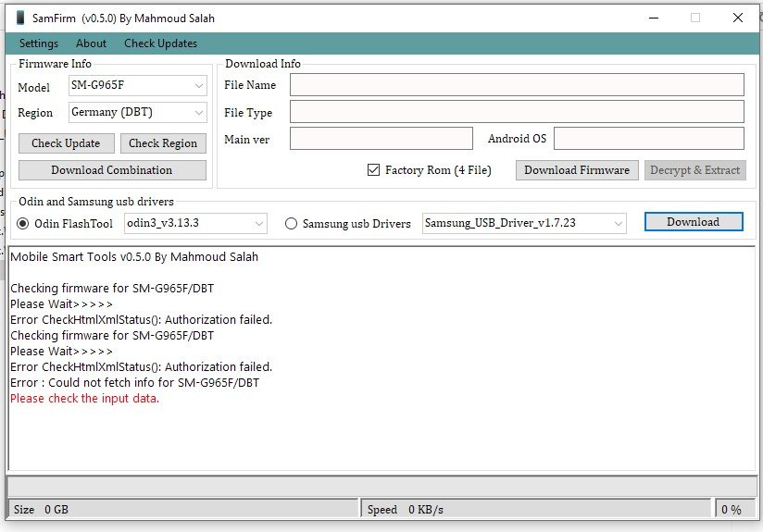Image resolution: width=763 pixels, height=532 pixels.
Task: Open the Settings menu
Action: 39,43
